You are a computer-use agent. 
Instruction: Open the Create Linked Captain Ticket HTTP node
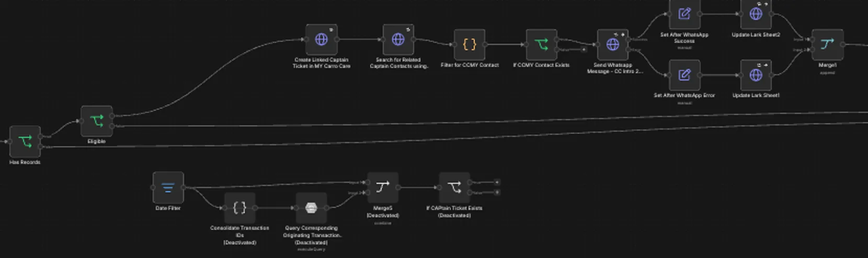point(321,39)
